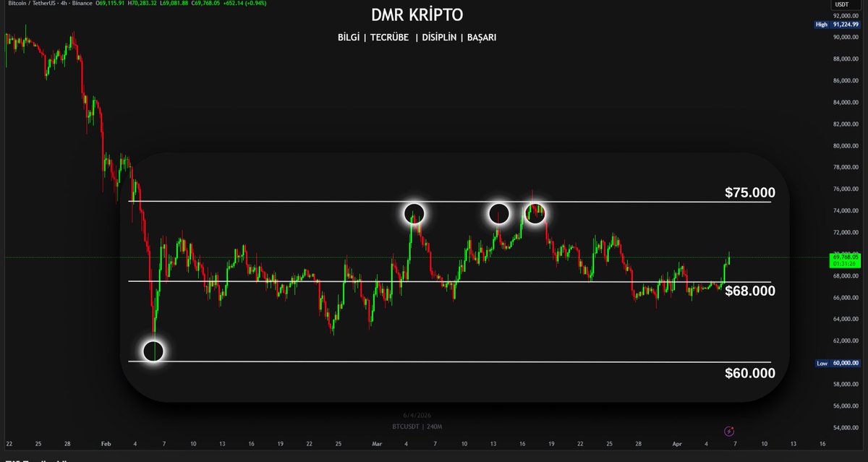
Task: Click the Mar label on time axis
Action: pos(377,443)
